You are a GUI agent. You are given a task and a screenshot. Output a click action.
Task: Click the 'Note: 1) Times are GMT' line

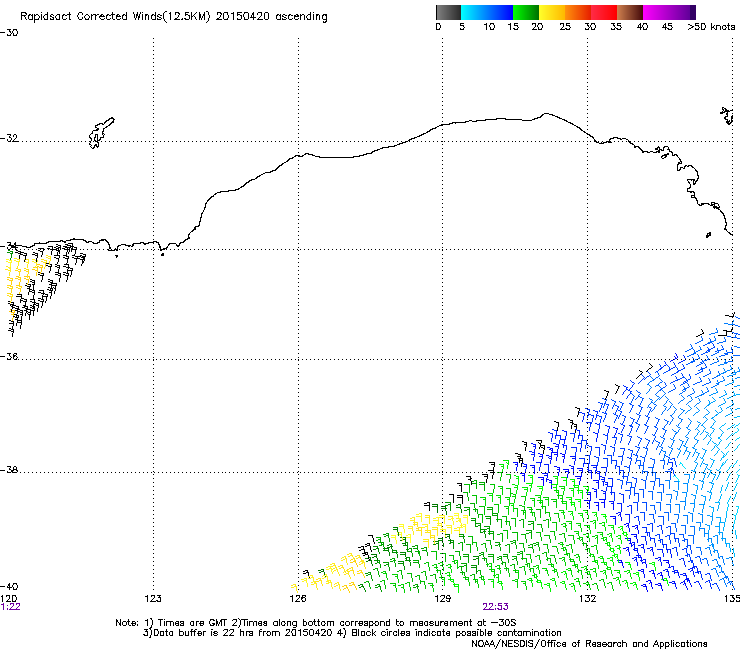click(315, 623)
